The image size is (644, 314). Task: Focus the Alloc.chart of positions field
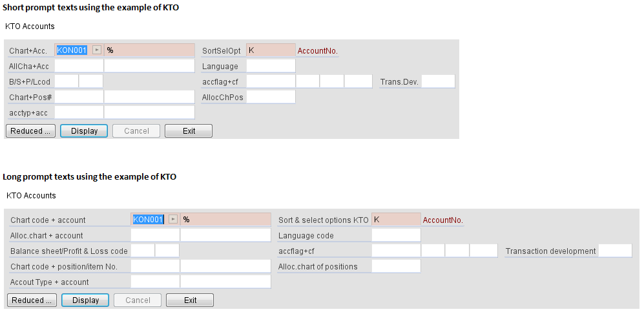tap(396, 266)
